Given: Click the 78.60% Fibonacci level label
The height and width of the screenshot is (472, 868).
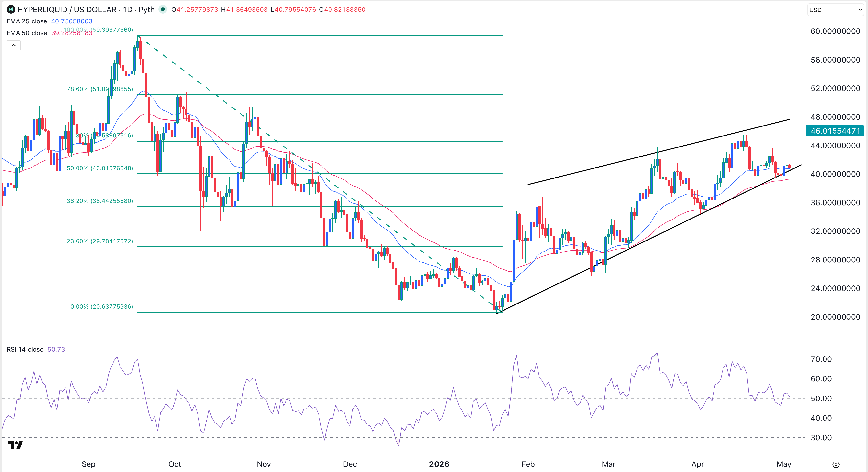Looking at the screenshot, I should (100, 89).
